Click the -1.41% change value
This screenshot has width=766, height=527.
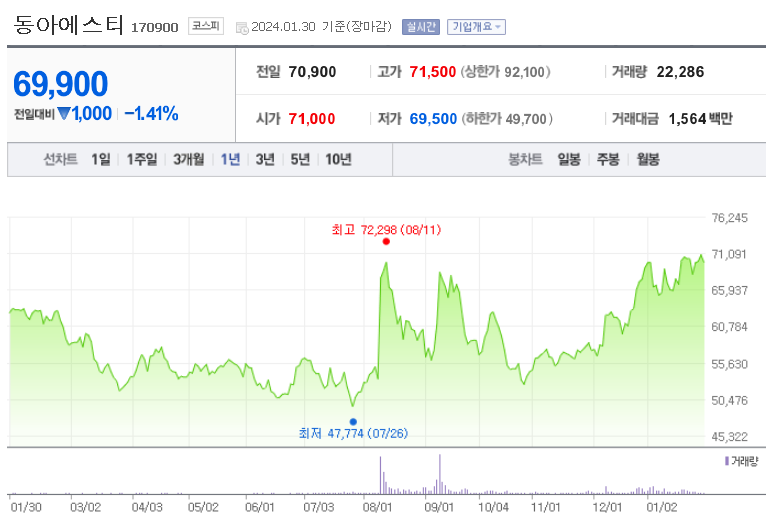[x=151, y=114]
